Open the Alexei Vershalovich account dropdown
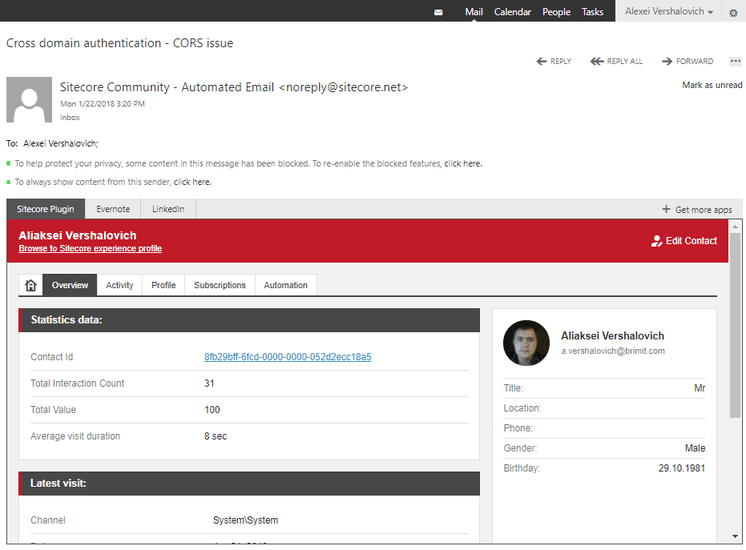746x550 pixels. (x=669, y=11)
